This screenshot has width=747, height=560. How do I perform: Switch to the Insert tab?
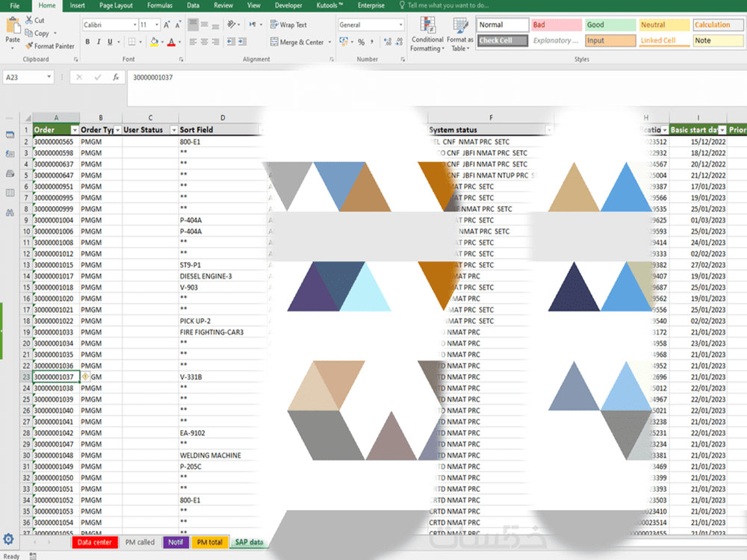(77, 6)
